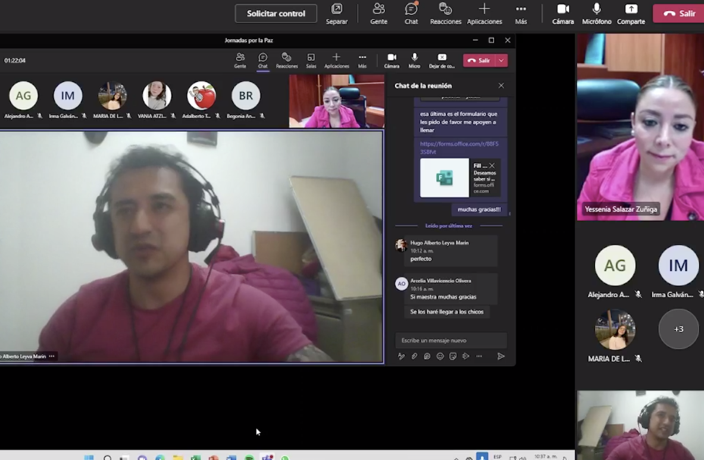Open Reacciones in the top meeting toolbar
Image resolution: width=704 pixels, height=460 pixels.
tap(445, 14)
